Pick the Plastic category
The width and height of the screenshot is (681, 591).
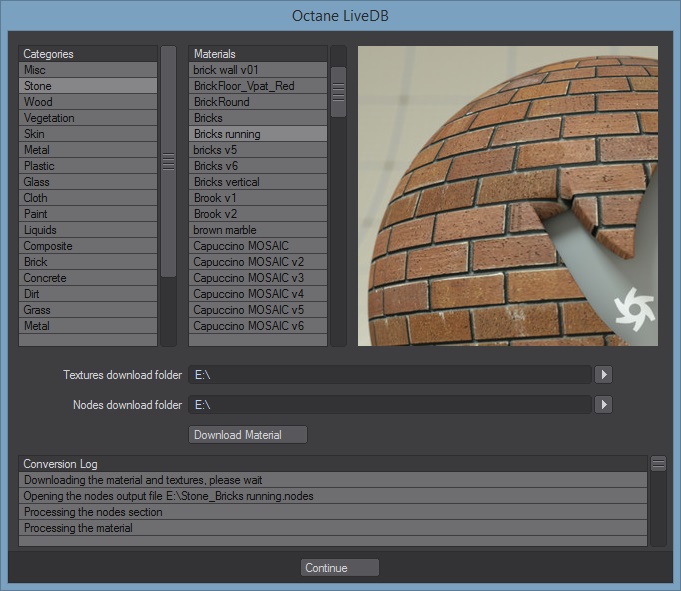click(88, 166)
